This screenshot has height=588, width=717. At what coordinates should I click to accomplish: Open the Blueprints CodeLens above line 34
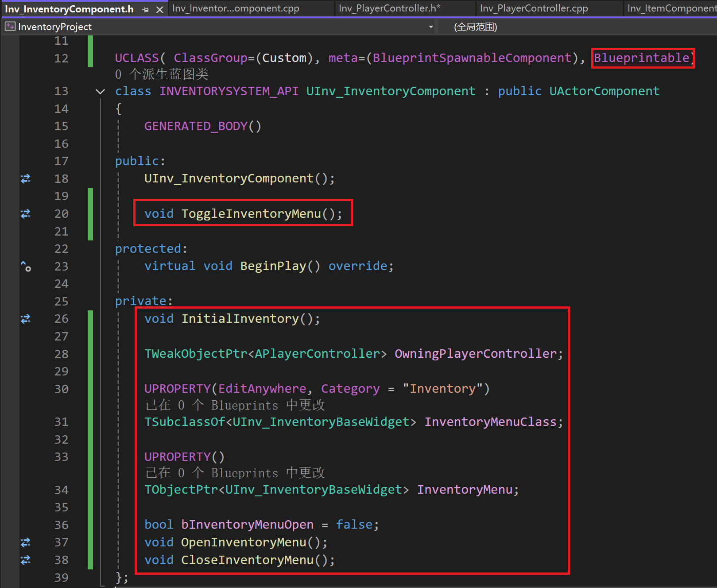[235, 473]
